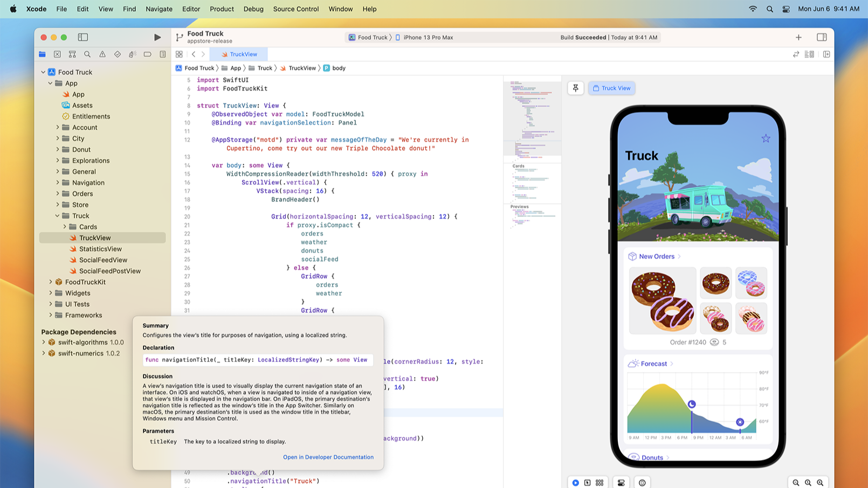Pin the canvas preview
This screenshot has height=488, width=868.
[576, 88]
